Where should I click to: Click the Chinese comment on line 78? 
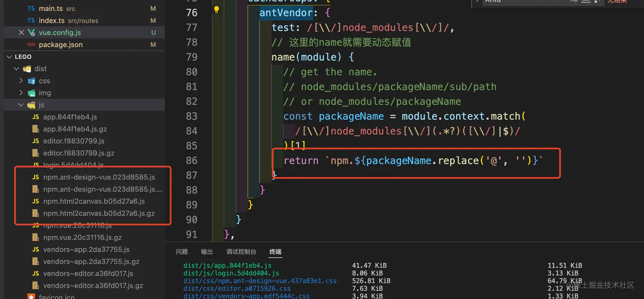pyautogui.click(x=342, y=43)
